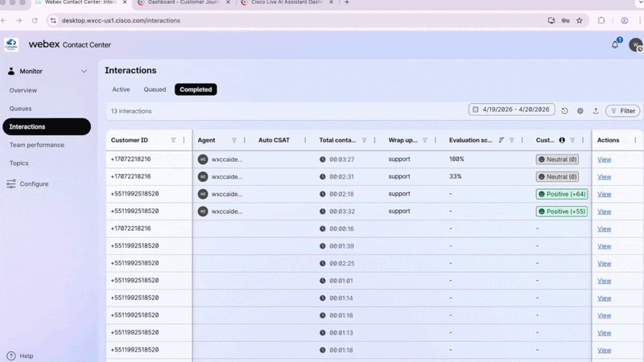View the 00:00:16 duration interaction
Viewport: 644px width, 362px height.
[x=605, y=228]
